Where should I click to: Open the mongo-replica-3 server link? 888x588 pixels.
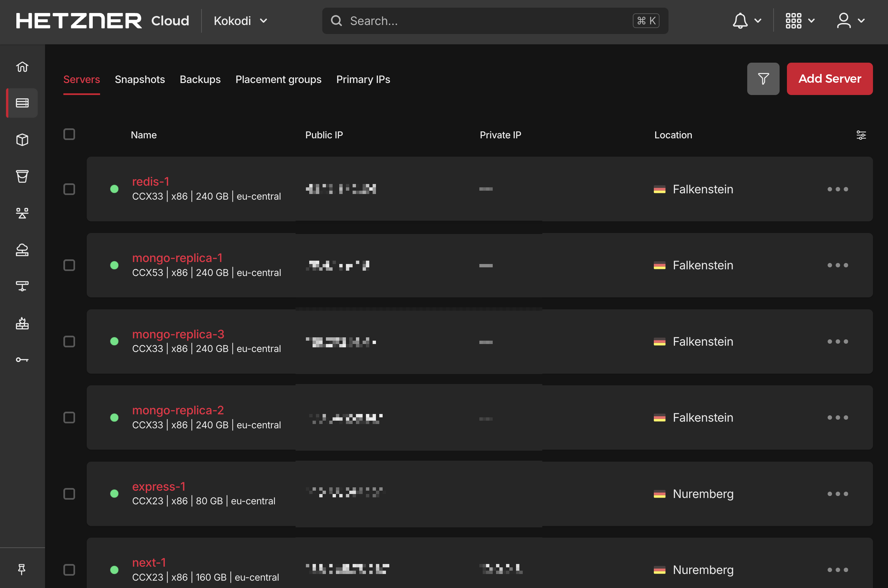(x=178, y=334)
